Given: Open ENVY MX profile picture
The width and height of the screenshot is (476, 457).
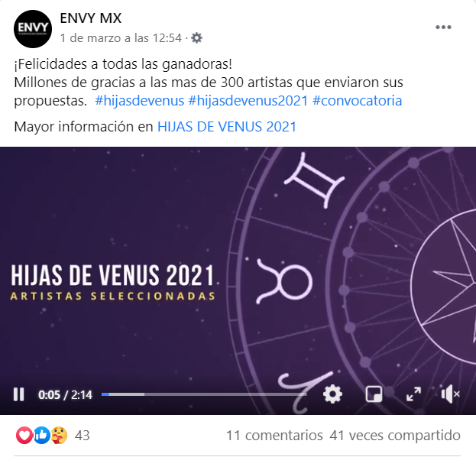Looking at the screenshot, I should point(33,29).
